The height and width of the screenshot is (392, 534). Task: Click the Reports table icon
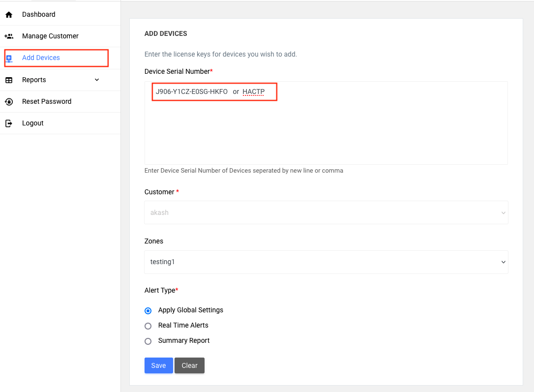point(9,80)
